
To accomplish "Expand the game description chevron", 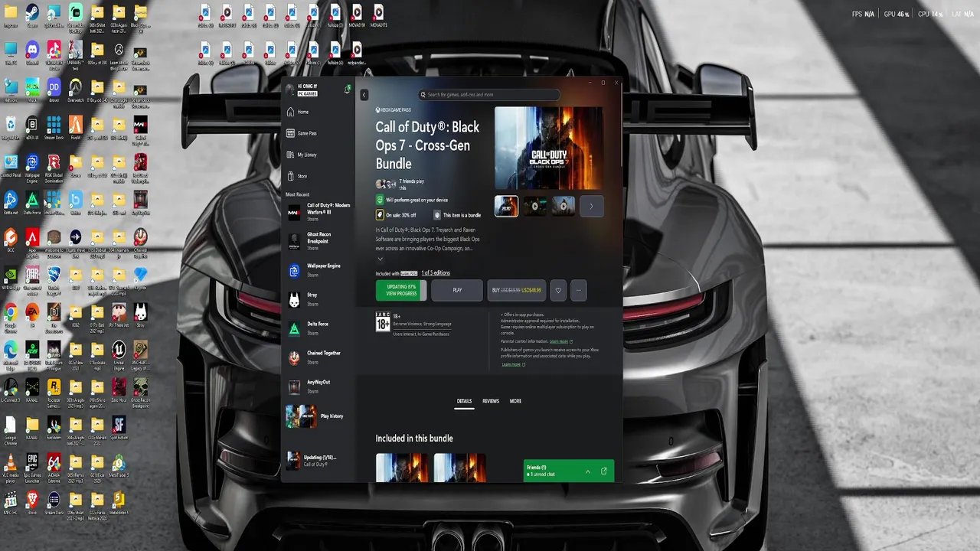I will [380, 259].
